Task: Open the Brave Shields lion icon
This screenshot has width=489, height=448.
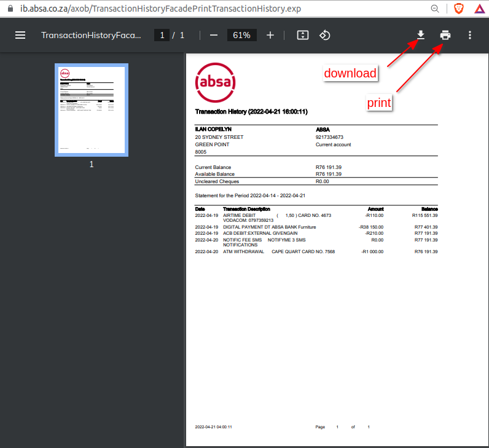Action: pos(458,9)
